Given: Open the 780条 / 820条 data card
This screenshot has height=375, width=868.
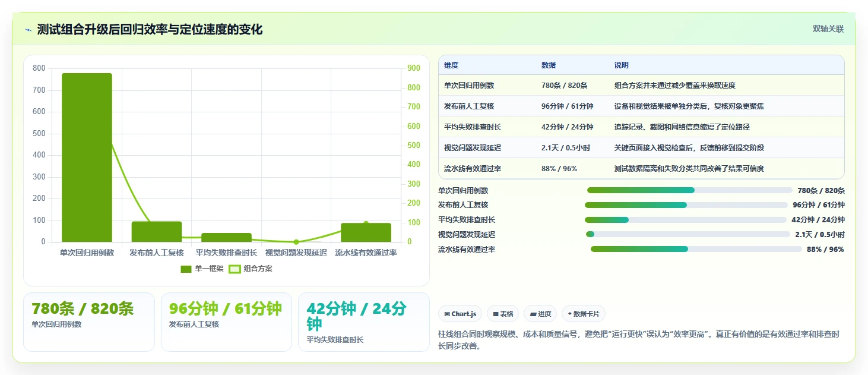Looking at the screenshot, I should tap(89, 322).
